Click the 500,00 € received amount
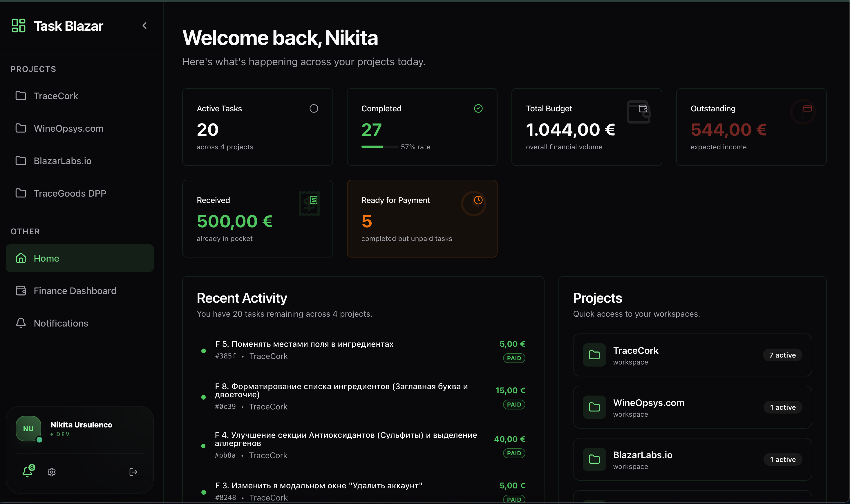850x504 pixels. click(235, 222)
